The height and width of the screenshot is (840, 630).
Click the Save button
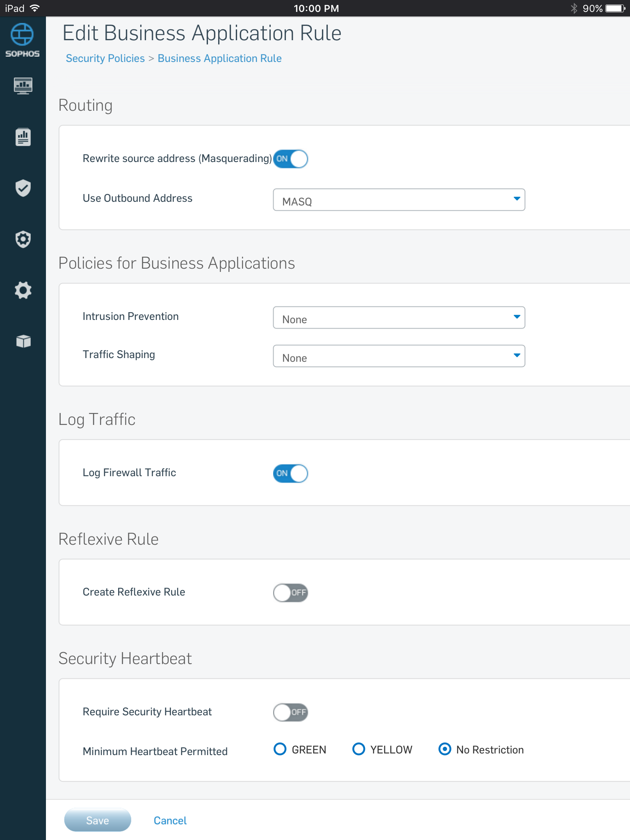tap(98, 820)
